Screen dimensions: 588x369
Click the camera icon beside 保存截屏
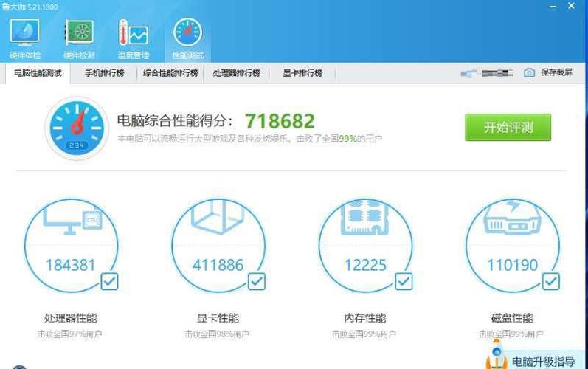[529, 72]
